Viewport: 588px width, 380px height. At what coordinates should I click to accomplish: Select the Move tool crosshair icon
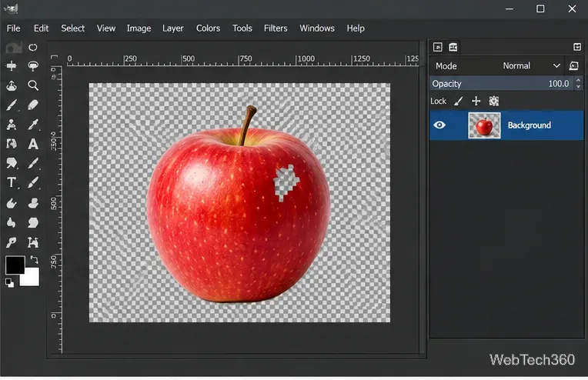click(x=12, y=66)
